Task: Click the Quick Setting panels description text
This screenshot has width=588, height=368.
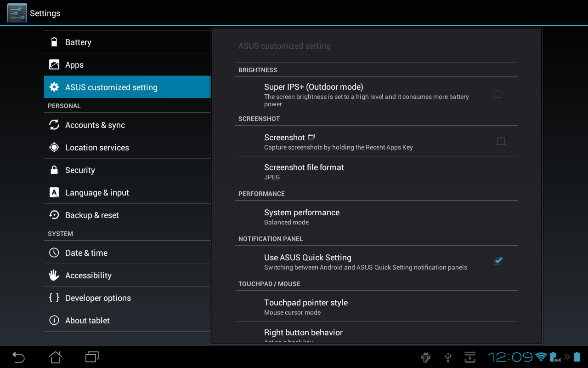Action: (366, 267)
